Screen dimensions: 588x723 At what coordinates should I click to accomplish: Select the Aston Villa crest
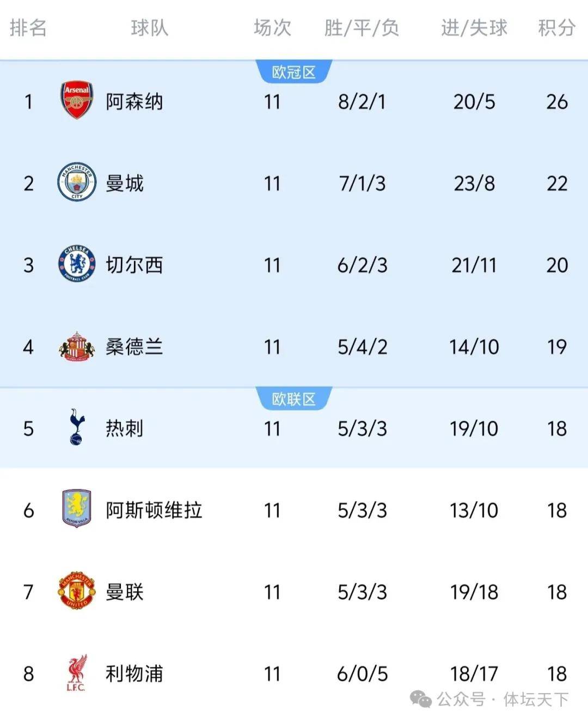(x=77, y=509)
